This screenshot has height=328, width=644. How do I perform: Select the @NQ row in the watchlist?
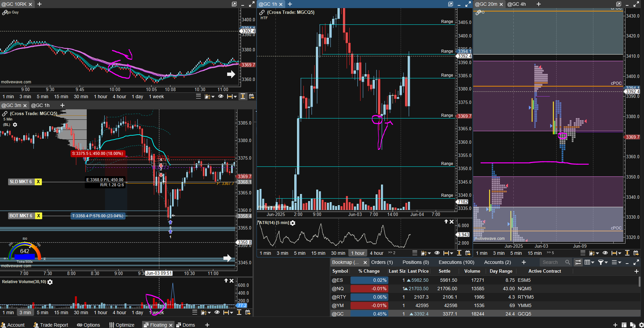pyautogui.click(x=485, y=289)
